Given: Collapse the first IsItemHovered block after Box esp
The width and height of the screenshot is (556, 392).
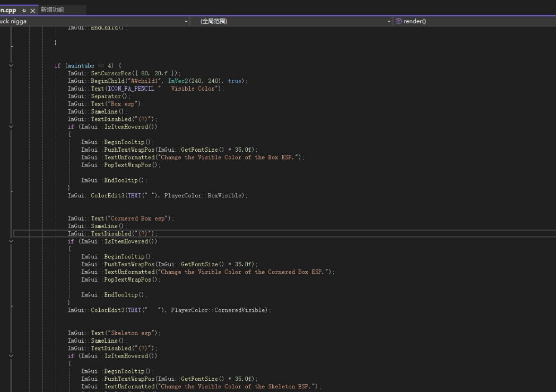Looking at the screenshot, I should 11,127.
